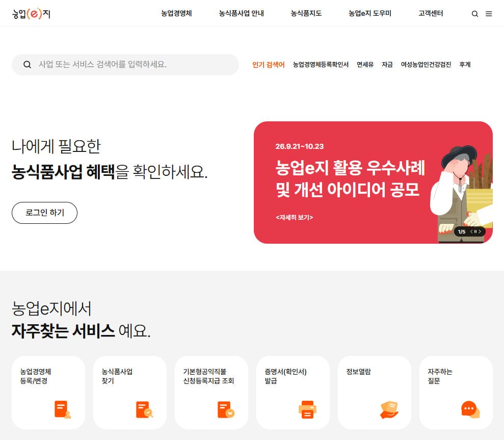Click the 증명서(확인서) 발급 printer icon

tap(308, 409)
